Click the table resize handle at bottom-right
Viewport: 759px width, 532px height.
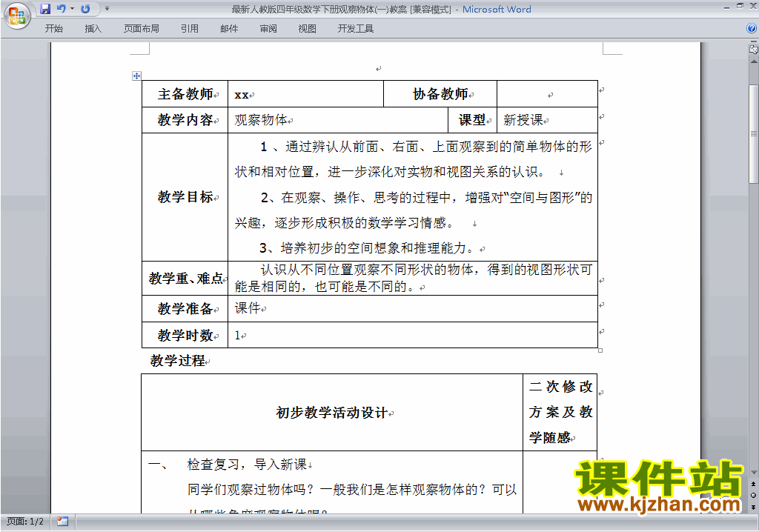600,350
